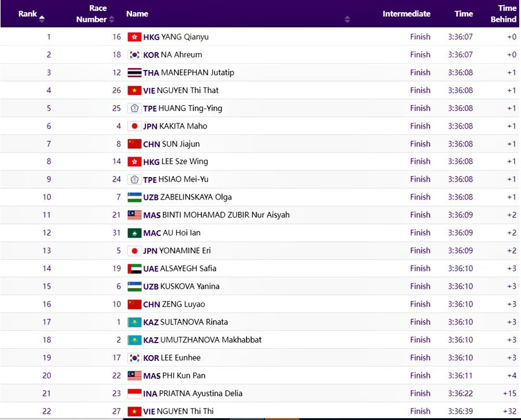Select Finish cell in SUN Jiajun row

[x=420, y=144]
